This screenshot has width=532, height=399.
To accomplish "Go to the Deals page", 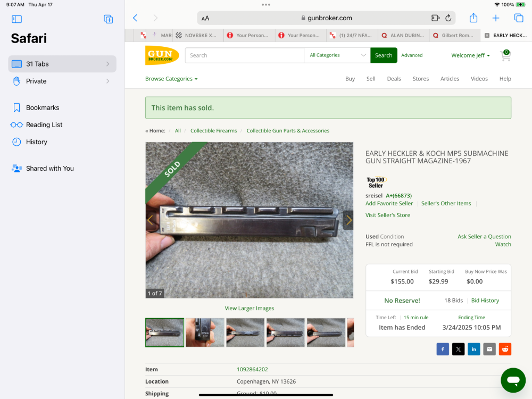I will [394, 79].
